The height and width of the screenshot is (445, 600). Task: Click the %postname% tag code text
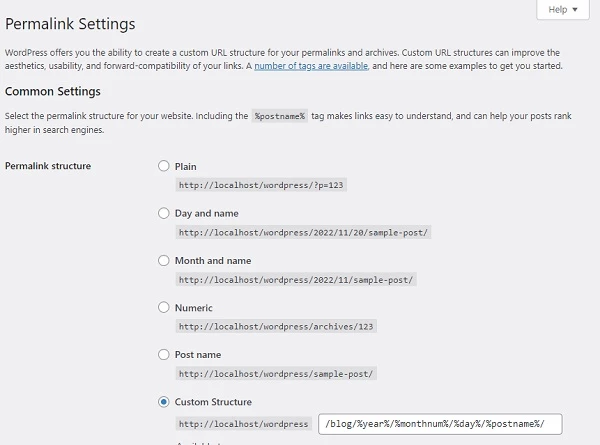click(x=280, y=116)
